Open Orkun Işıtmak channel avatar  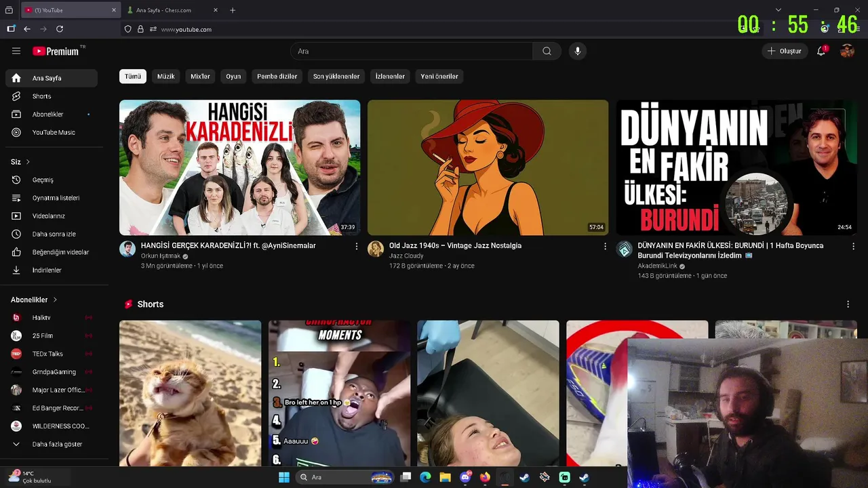127,249
